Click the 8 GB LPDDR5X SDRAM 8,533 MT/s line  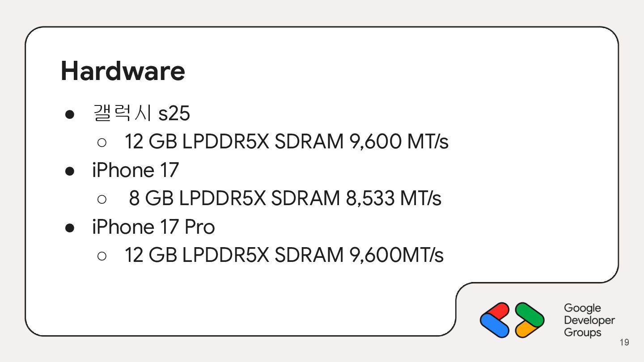tap(285, 198)
